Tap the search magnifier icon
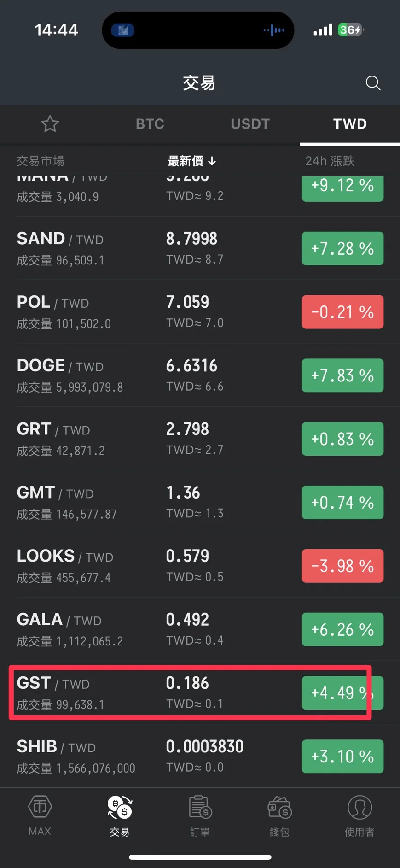The height and width of the screenshot is (868, 400). [x=373, y=83]
